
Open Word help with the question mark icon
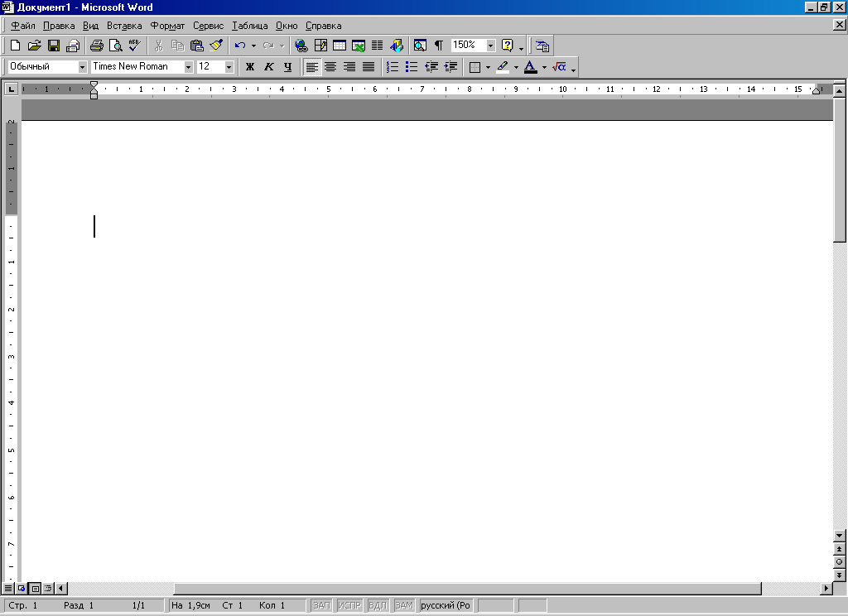(x=508, y=46)
